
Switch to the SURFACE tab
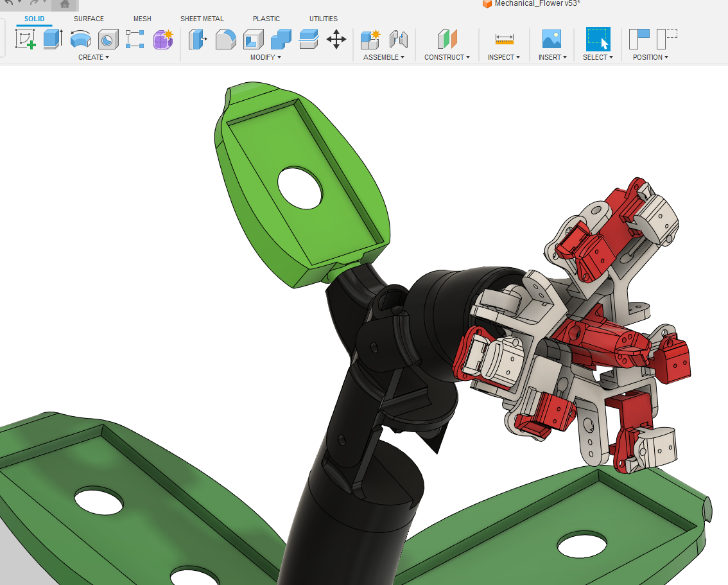tap(89, 19)
